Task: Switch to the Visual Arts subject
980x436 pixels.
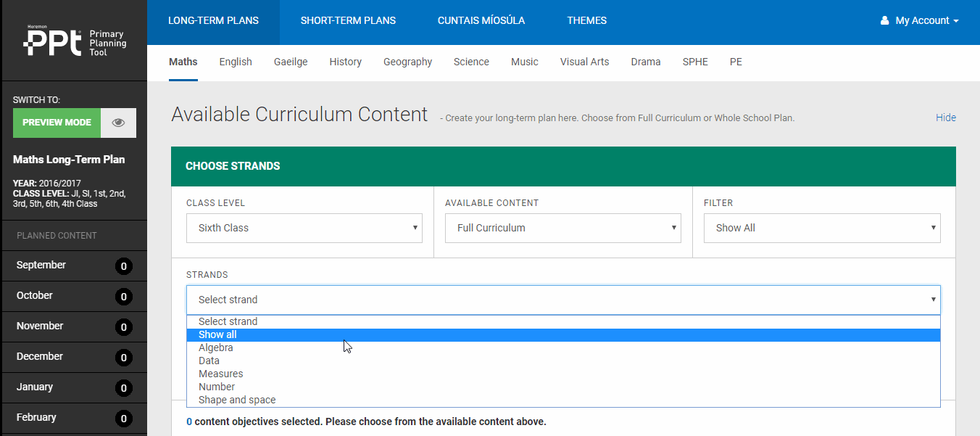Action: click(584, 62)
